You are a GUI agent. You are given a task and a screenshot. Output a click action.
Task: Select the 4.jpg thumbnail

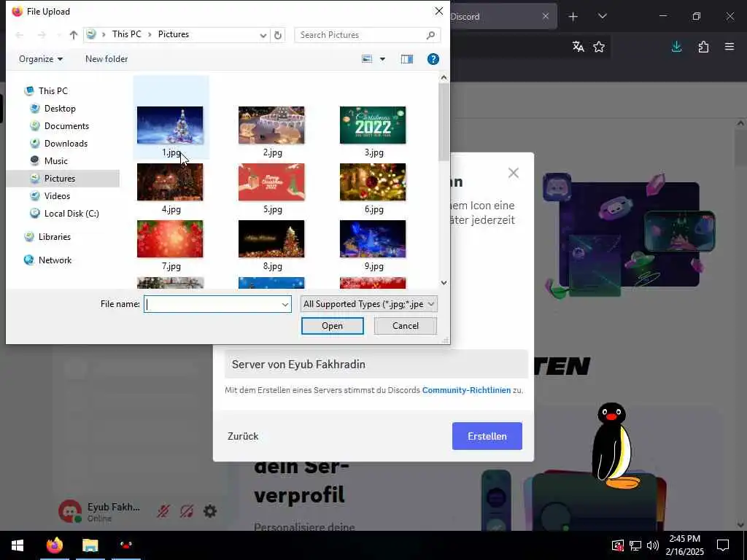[170, 182]
